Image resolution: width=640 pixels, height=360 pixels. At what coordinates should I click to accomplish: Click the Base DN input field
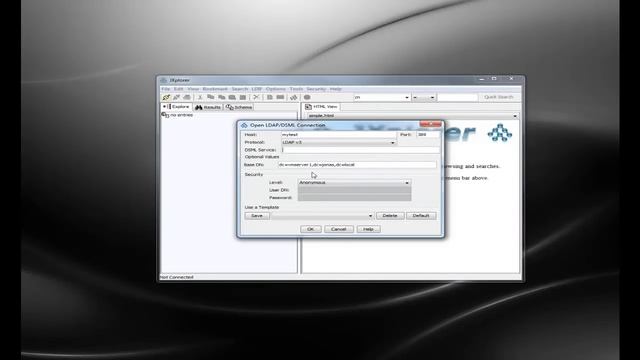[x=357, y=164]
